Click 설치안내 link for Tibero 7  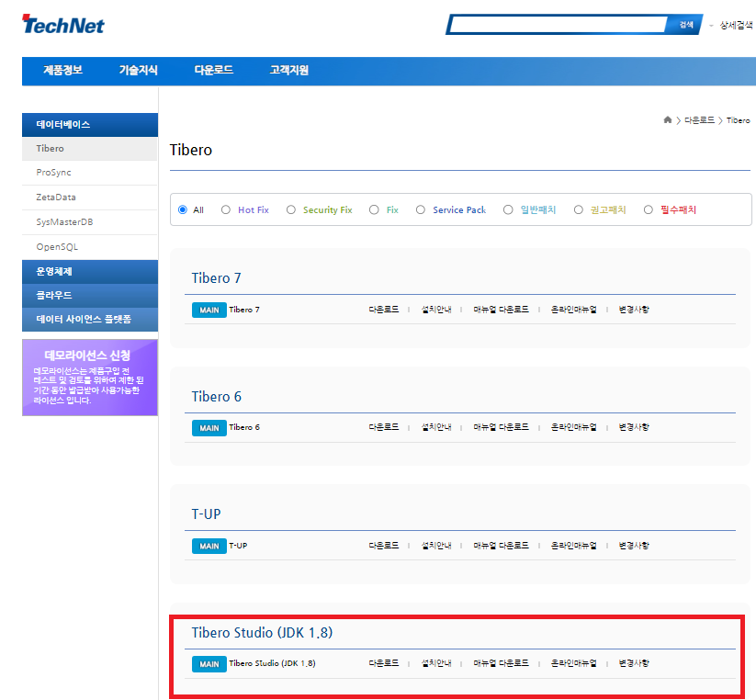[436, 310]
